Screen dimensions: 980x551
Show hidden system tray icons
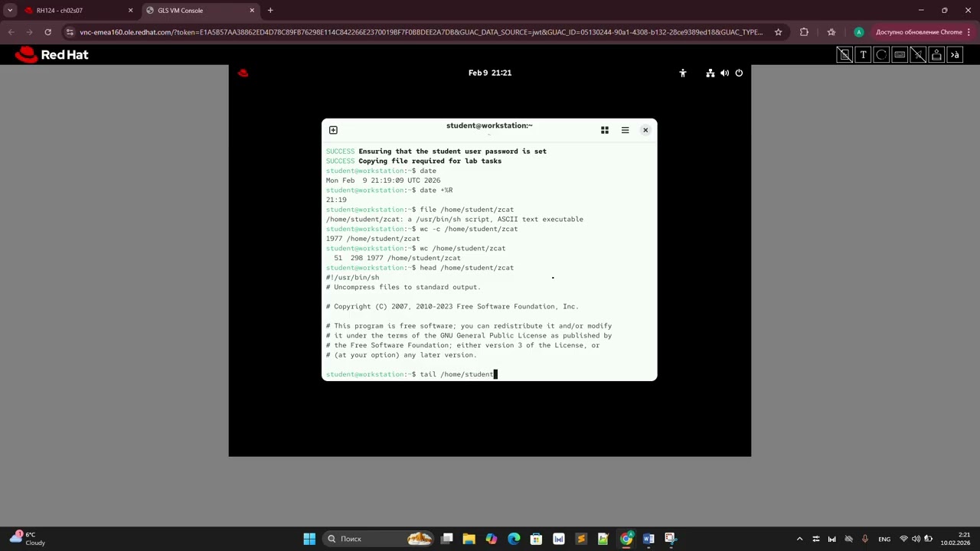(x=799, y=539)
